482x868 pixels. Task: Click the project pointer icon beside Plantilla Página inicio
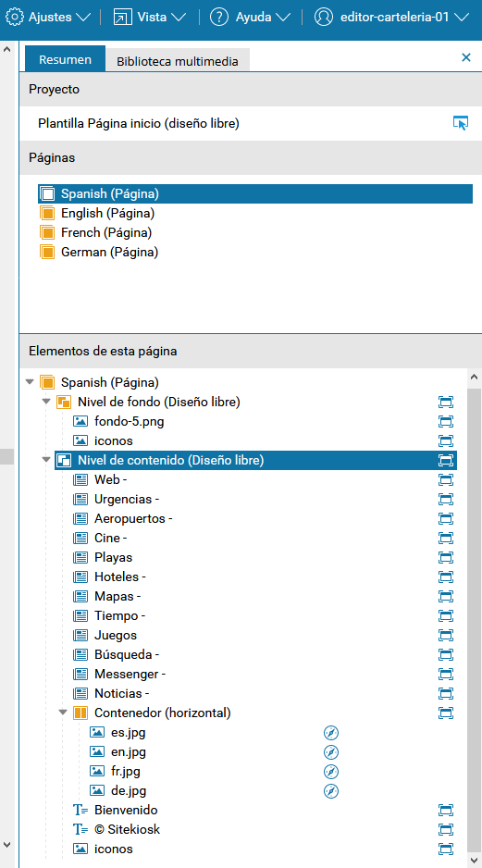click(460, 123)
